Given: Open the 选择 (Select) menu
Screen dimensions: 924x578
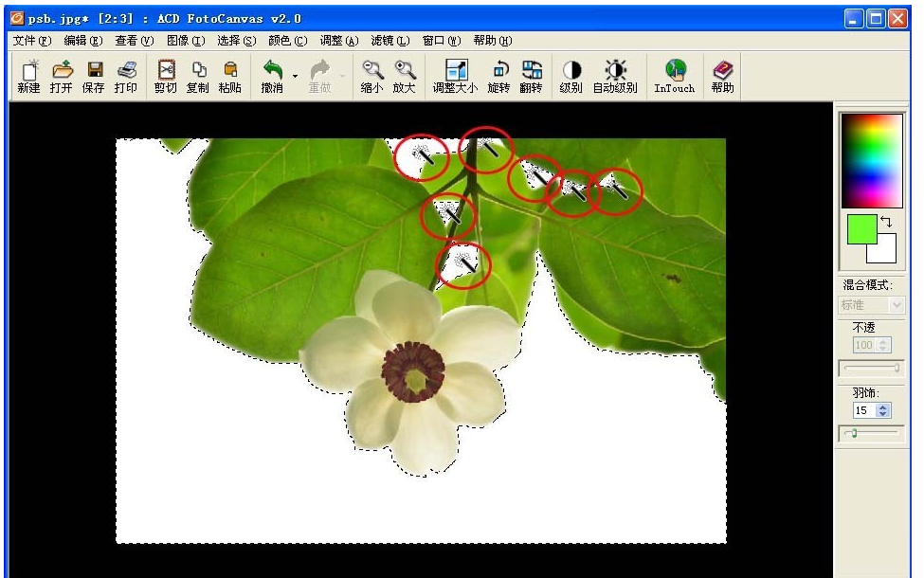Looking at the screenshot, I should [x=236, y=41].
